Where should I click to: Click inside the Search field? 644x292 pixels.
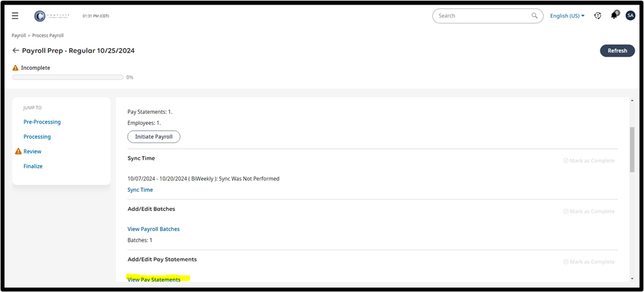[488, 16]
